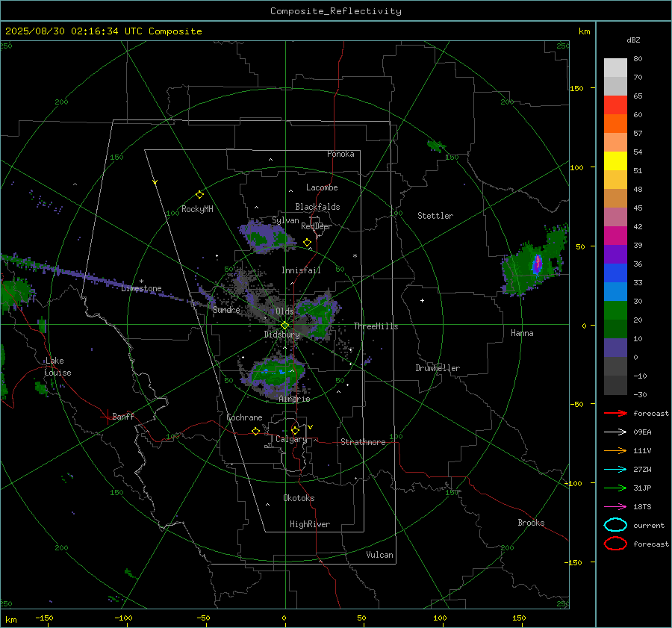The image size is (672, 628).
Task: Click yellow V marker northwest of RockyMH
Action: [x=155, y=182]
